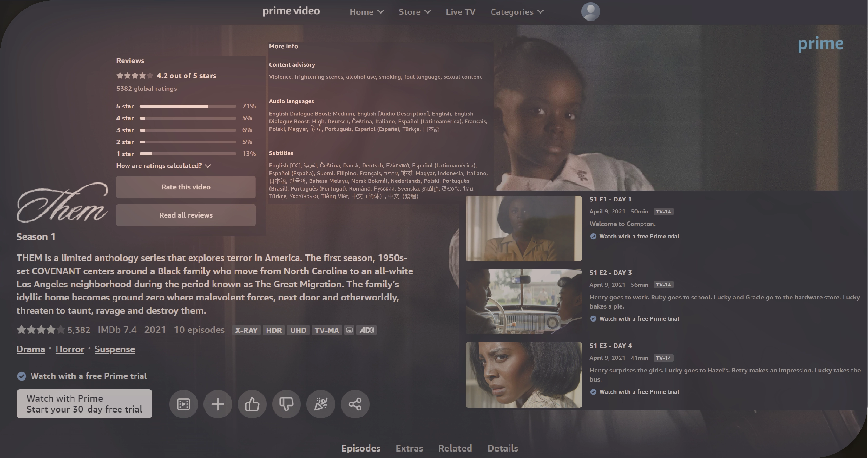Click the Add to Watchlist plus icon
Viewport: 868px width, 458px height.
point(218,403)
